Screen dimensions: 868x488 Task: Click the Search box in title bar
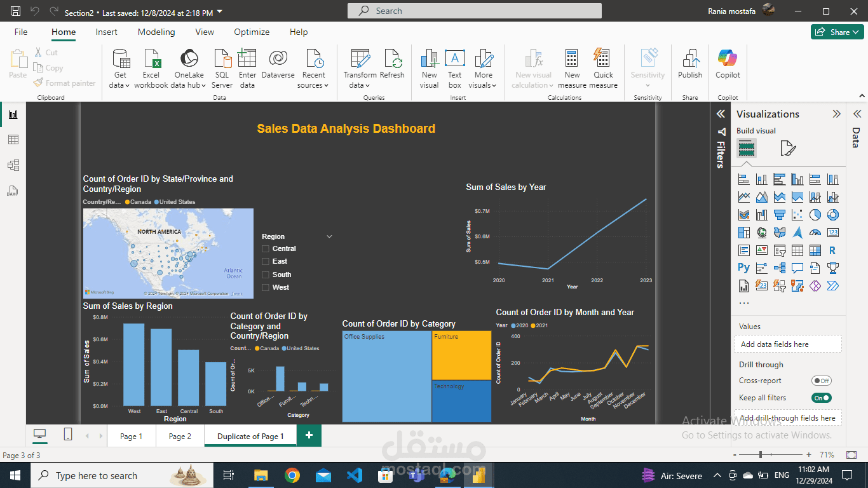475,11
